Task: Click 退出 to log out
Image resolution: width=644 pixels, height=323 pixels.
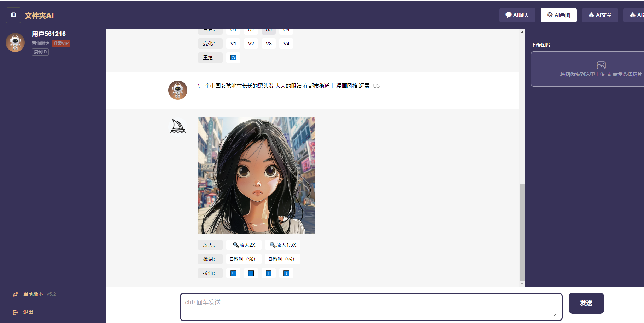Action: pos(28,312)
